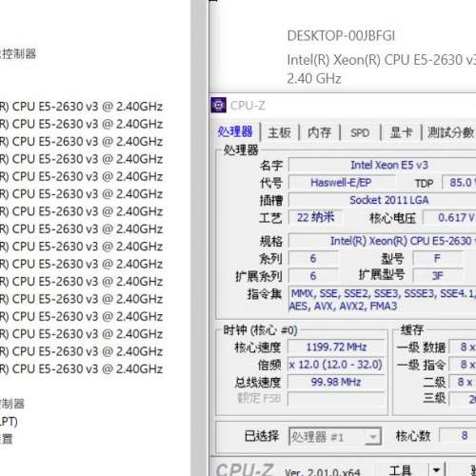Click the 系列 value 6

(313, 258)
